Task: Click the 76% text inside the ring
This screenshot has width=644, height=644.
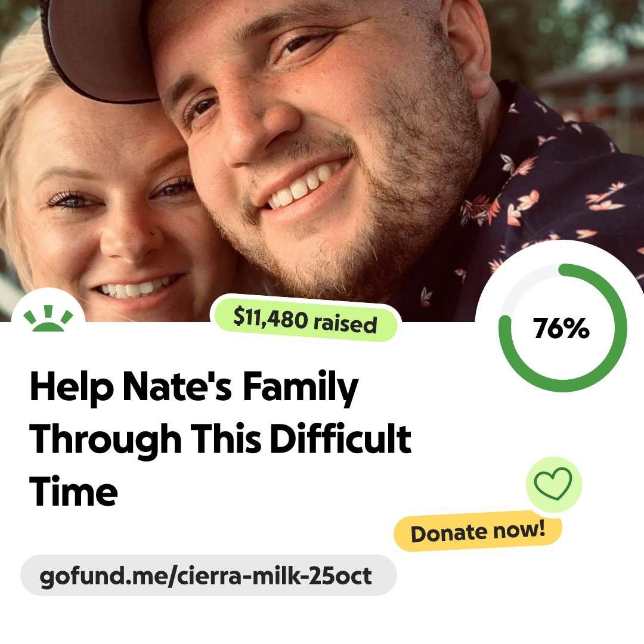Action: [562, 328]
